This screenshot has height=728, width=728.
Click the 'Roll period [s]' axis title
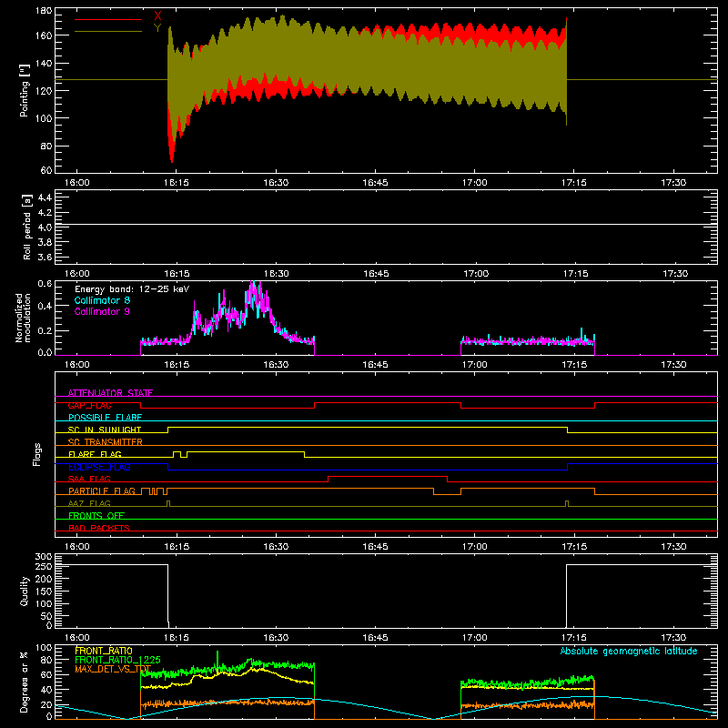27,227
